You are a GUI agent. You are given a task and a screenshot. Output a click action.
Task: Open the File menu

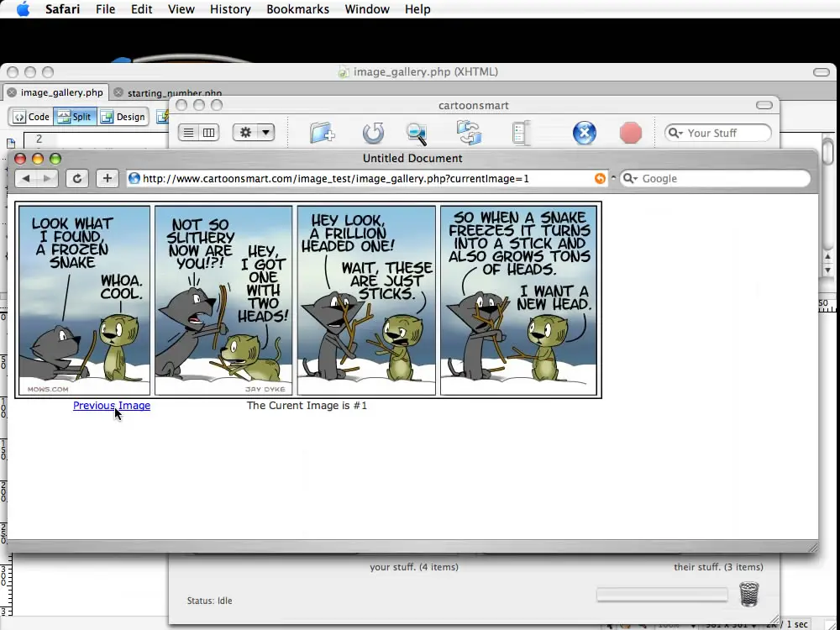pyautogui.click(x=106, y=9)
